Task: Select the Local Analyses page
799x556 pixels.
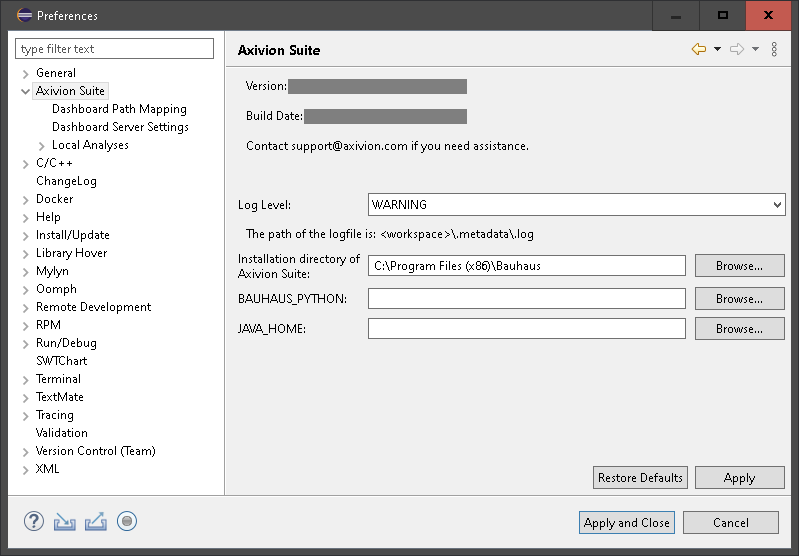Action: (x=90, y=145)
